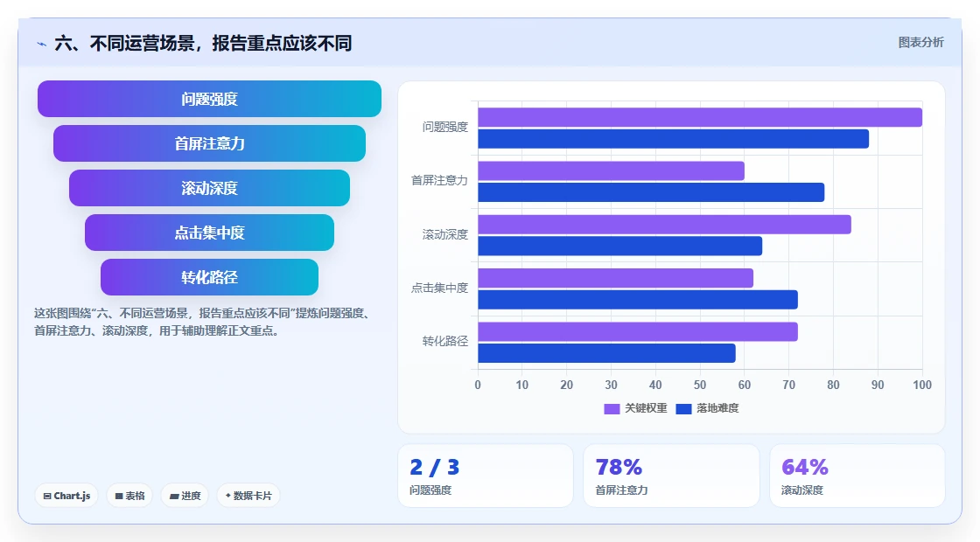The width and height of the screenshot is (980, 542).
Task: Click the 首屏注意力 y-axis label
Action: tap(439, 180)
